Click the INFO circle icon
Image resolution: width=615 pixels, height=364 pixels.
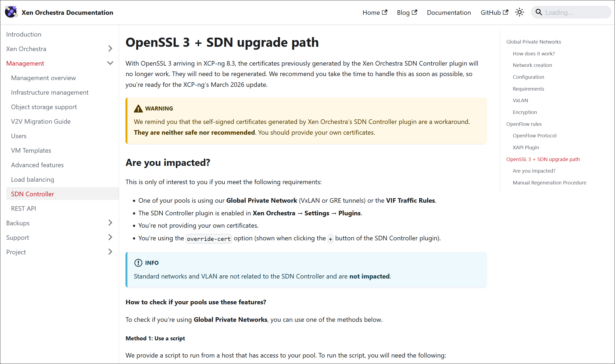coord(138,263)
